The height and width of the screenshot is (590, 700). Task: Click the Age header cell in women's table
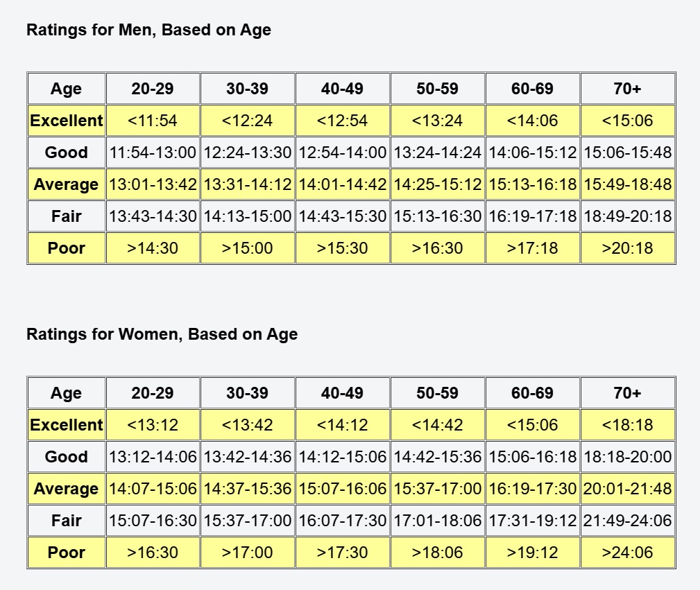67,393
